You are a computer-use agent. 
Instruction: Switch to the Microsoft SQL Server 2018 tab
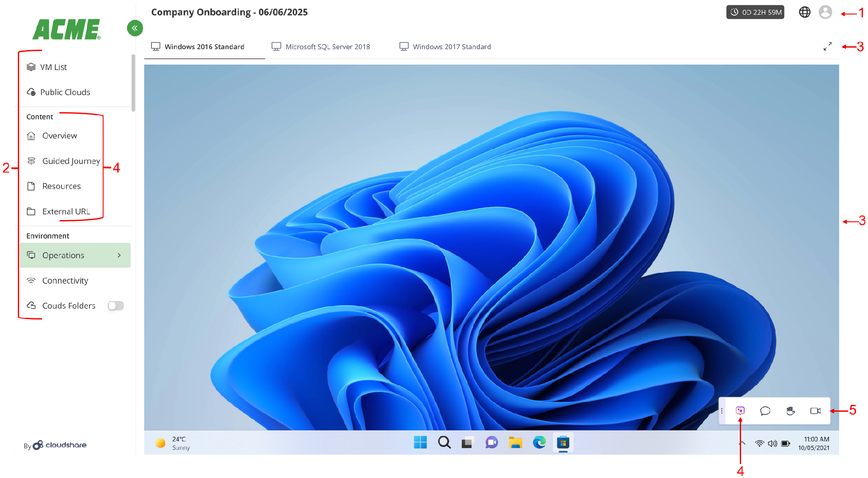pos(321,47)
